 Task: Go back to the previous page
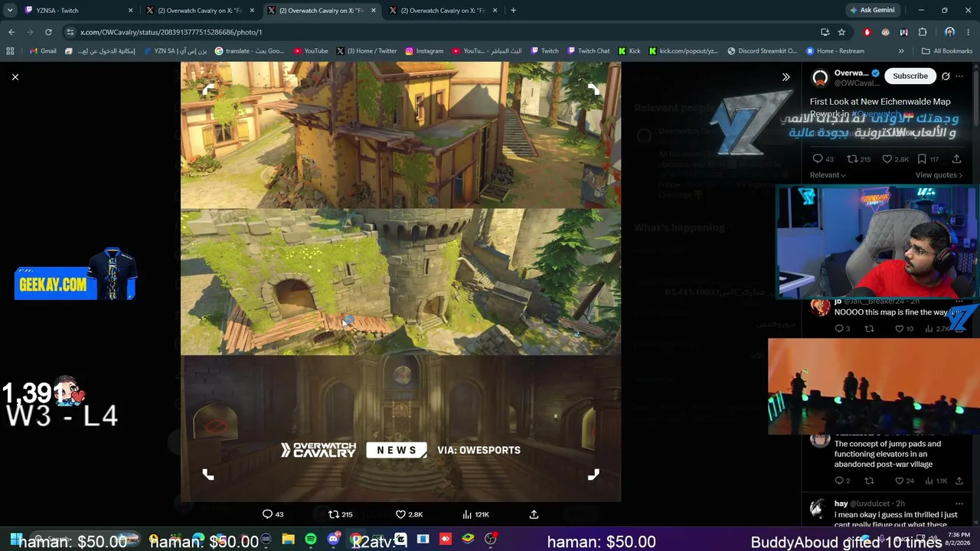(11, 32)
